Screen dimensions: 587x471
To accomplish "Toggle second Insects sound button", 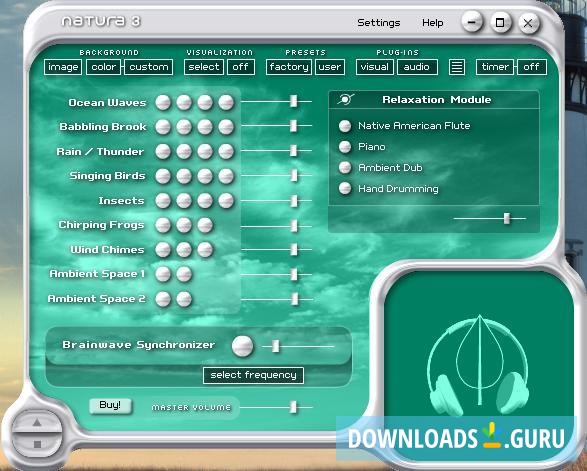I will pyautogui.click(x=184, y=201).
